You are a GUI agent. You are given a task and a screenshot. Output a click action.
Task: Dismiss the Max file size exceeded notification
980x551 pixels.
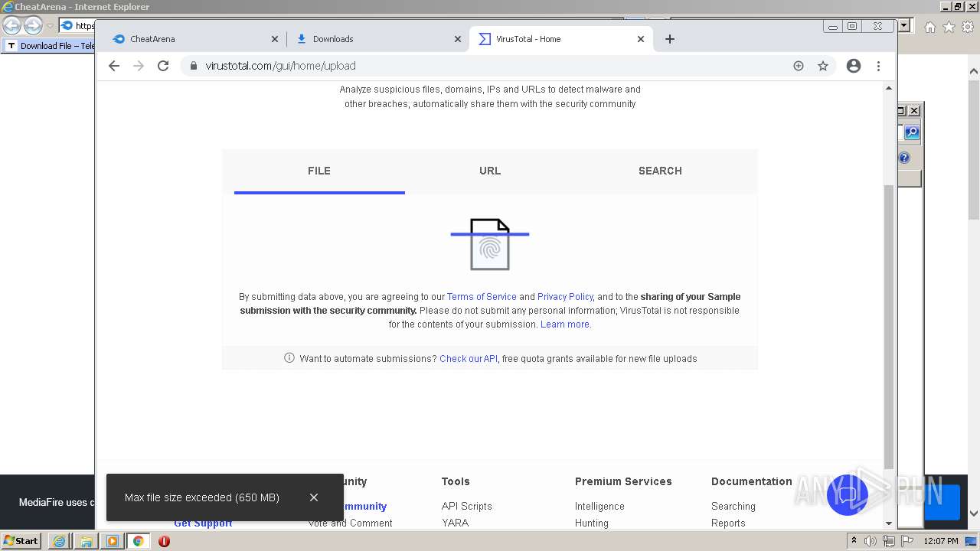(314, 497)
